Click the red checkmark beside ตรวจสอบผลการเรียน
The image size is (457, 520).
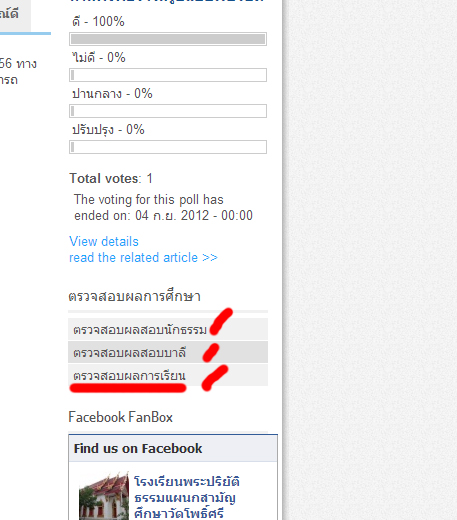pyautogui.click(x=215, y=378)
